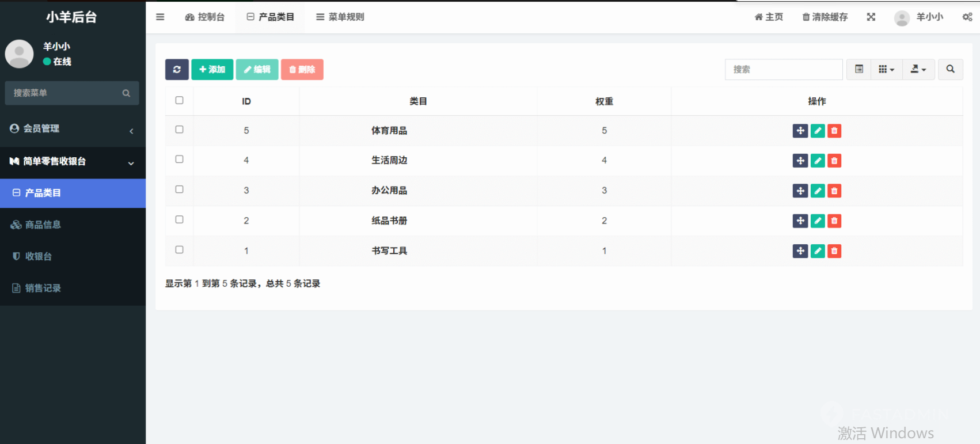Viewport: 980px width, 444px height.
Task: Sort by the 权重 column header
Action: coord(604,101)
